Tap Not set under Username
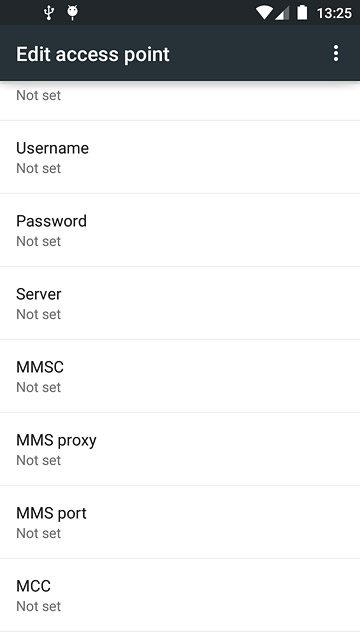Viewport: 360px width, 640px height. [38, 168]
